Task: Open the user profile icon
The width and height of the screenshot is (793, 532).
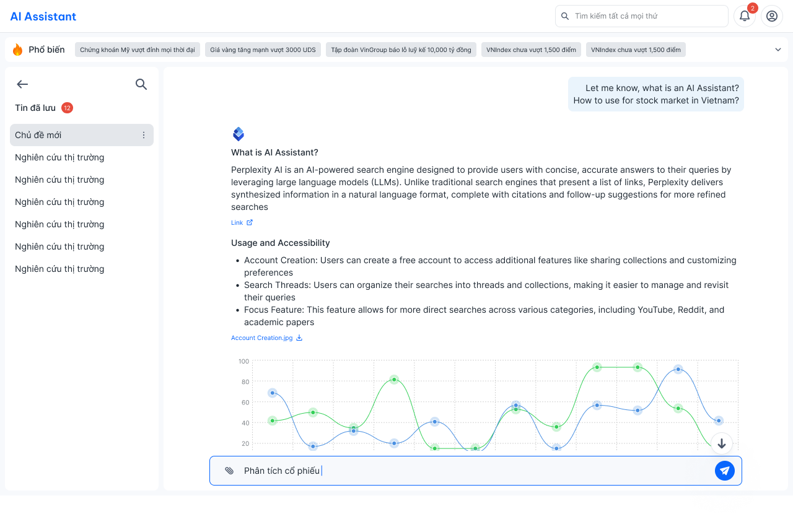Action: click(x=772, y=16)
